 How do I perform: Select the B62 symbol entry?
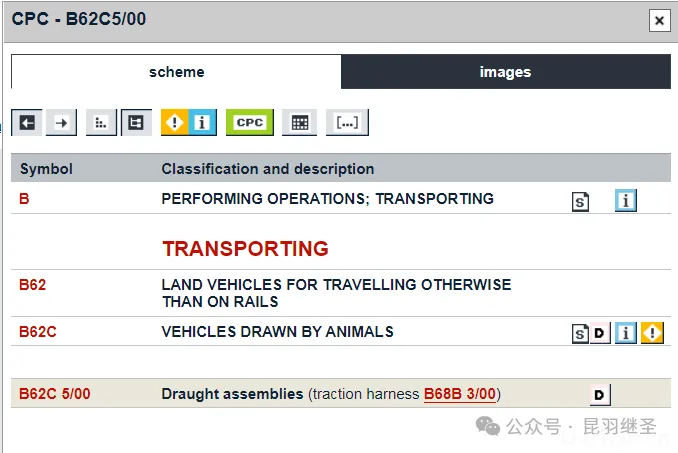point(33,285)
